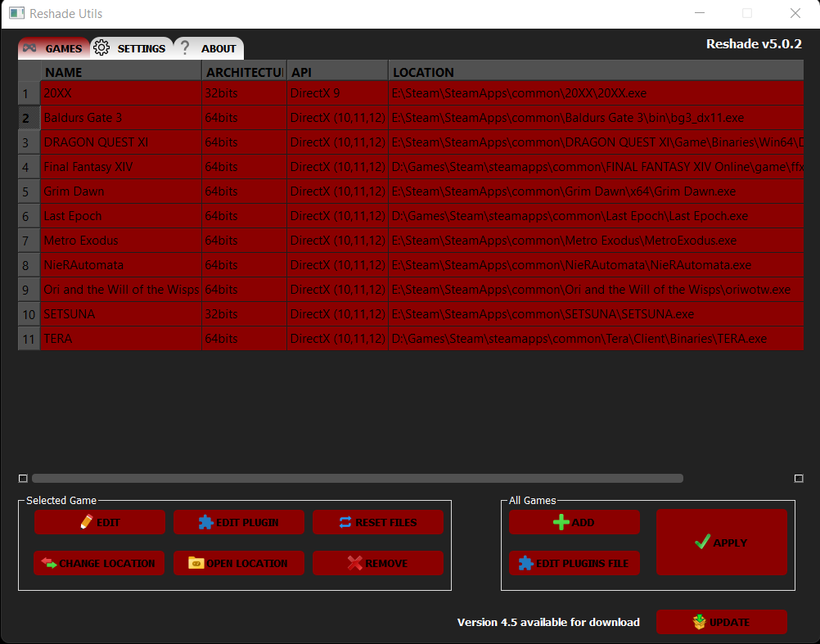Click the bg3_dx11.exe location cell
Viewport: 820px width, 644px height.
[x=596, y=118]
